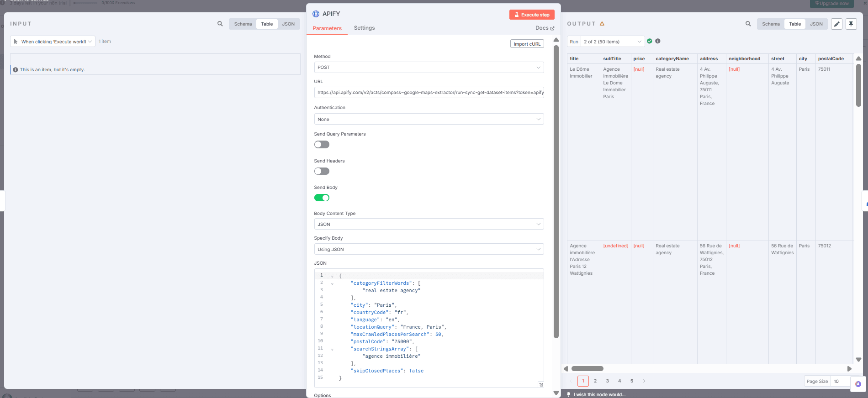Viewport: 868px width, 398px height.
Task: Click the APIFY globe node icon
Action: (316, 14)
